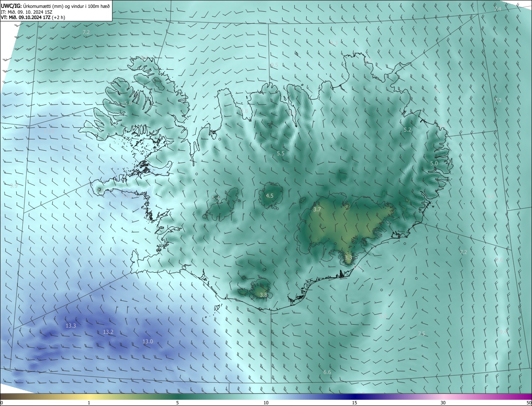The height and width of the screenshot is (406, 532).
Task: Select the IT timestamp line ending in 15Z
Action: click(27, 12)
